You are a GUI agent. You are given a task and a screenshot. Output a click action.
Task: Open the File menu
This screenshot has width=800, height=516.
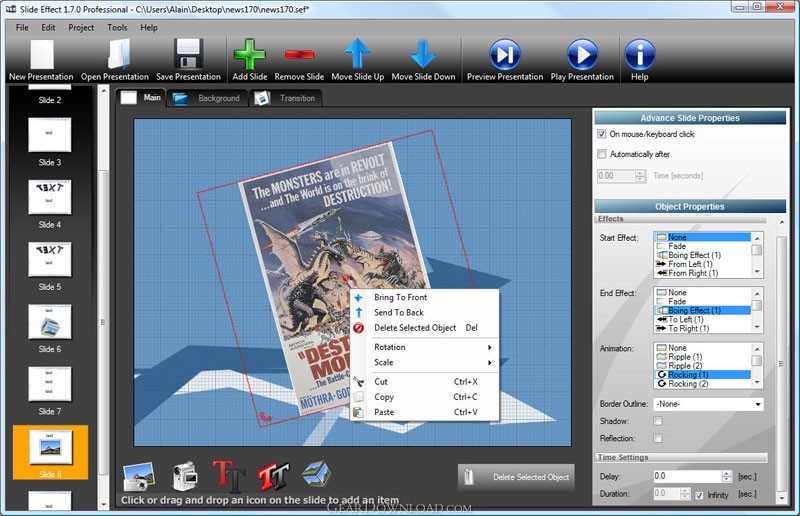pos(22,28)
